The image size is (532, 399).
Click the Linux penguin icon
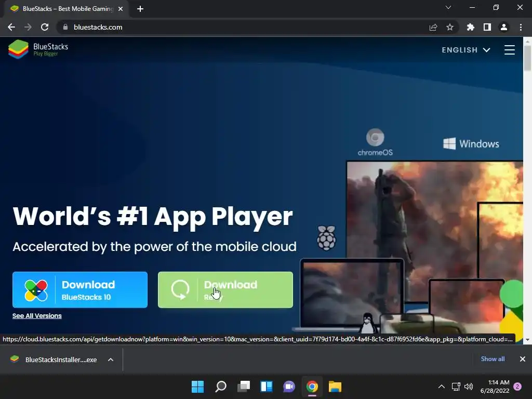tap(368, 323)
